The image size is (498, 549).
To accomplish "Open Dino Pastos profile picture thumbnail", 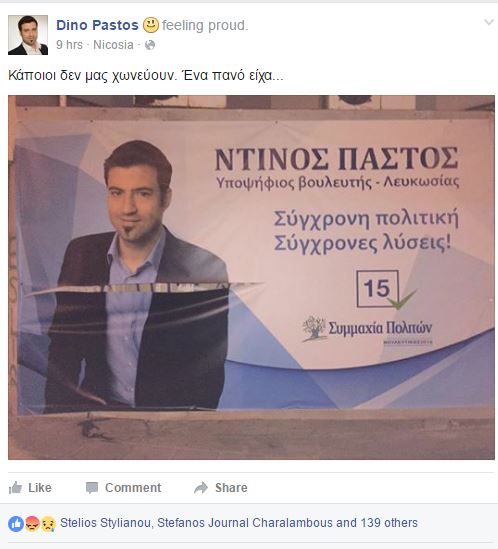I will pos(28,35).
